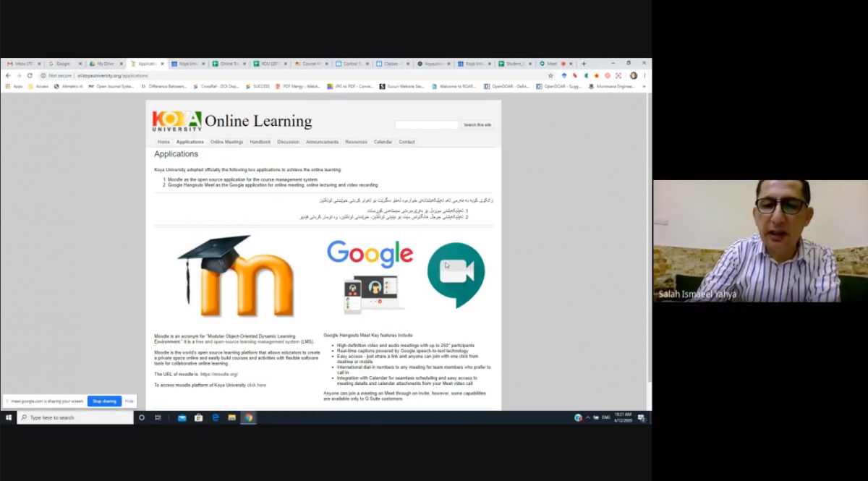This screenshot has height=481, width=868.
Task: Open the Contact menu item
Action: (407, 142)
